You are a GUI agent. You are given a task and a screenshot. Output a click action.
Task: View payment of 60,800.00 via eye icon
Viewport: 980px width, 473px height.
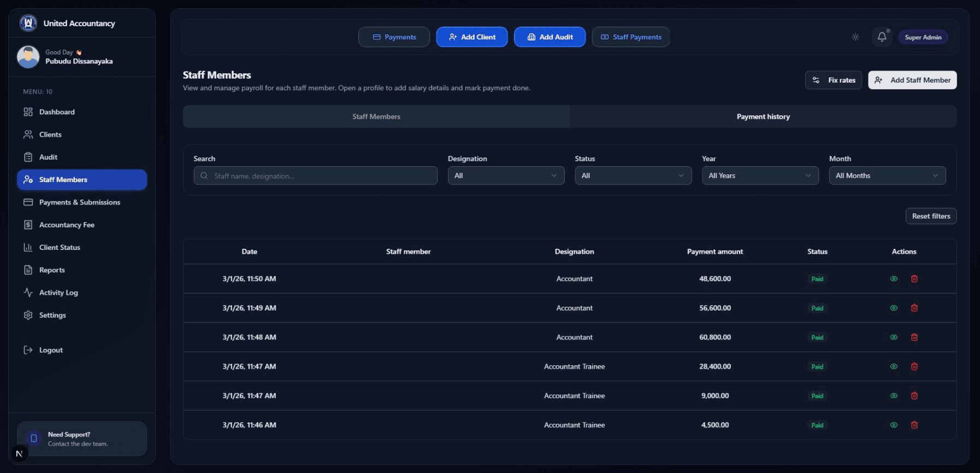[894, 337]
